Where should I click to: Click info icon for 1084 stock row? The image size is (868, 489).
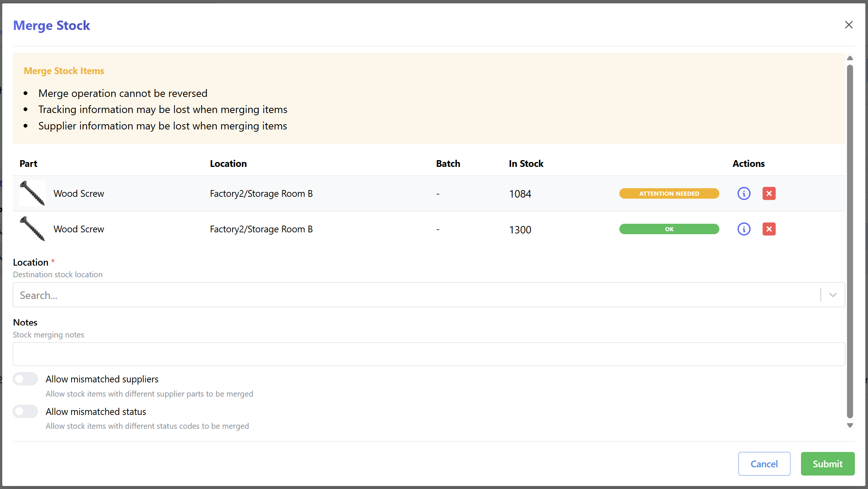pyautogui.click(x=744, y=193)
